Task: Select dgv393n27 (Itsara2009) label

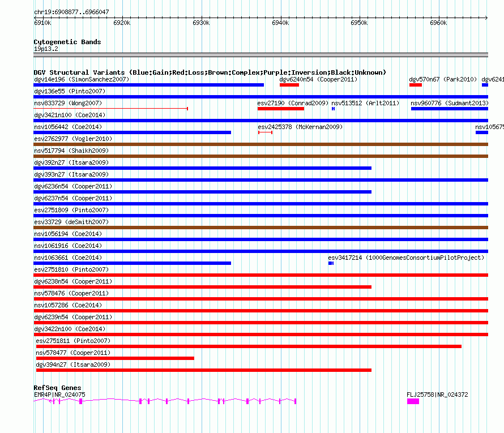Action: tap(71, 174)
